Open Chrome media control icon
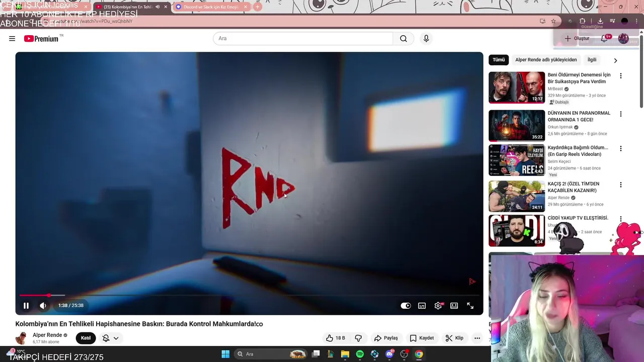This screenshot has width=644, height=362. (612, 21)
